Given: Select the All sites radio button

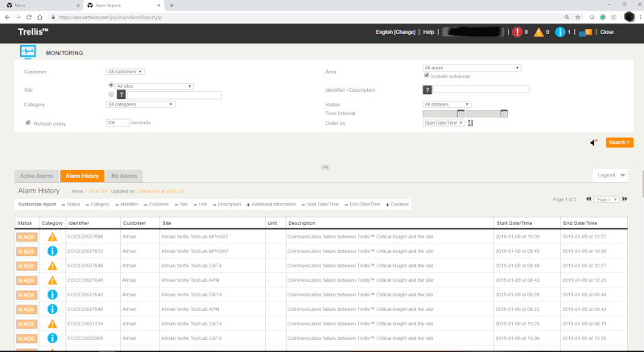Looking at the screenshot, I should click(110, 85).
